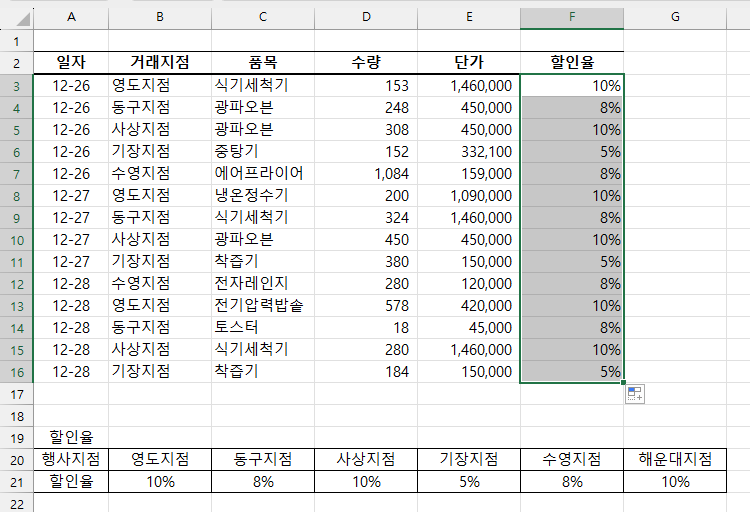Click the 기장지점 cell in row 20

[x=469, y=459]
